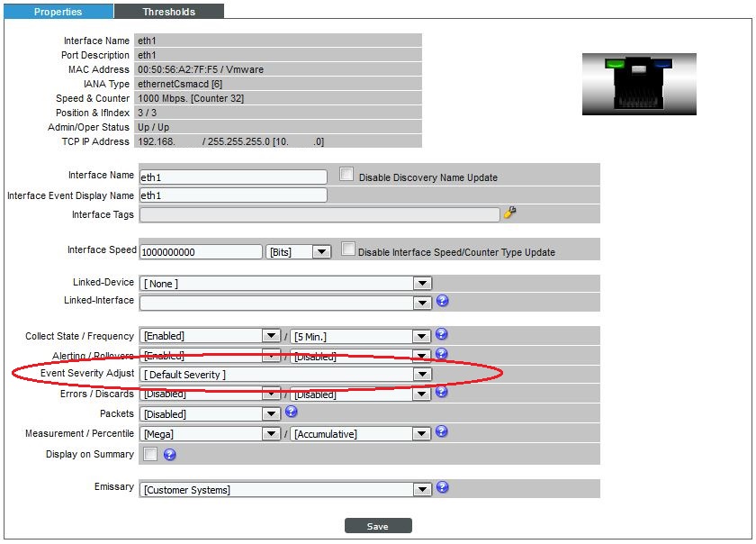Enable Disable Discovery Name Update checkbox
The height and width of the screenshot is (544, 756).
[x=346, y=174]
